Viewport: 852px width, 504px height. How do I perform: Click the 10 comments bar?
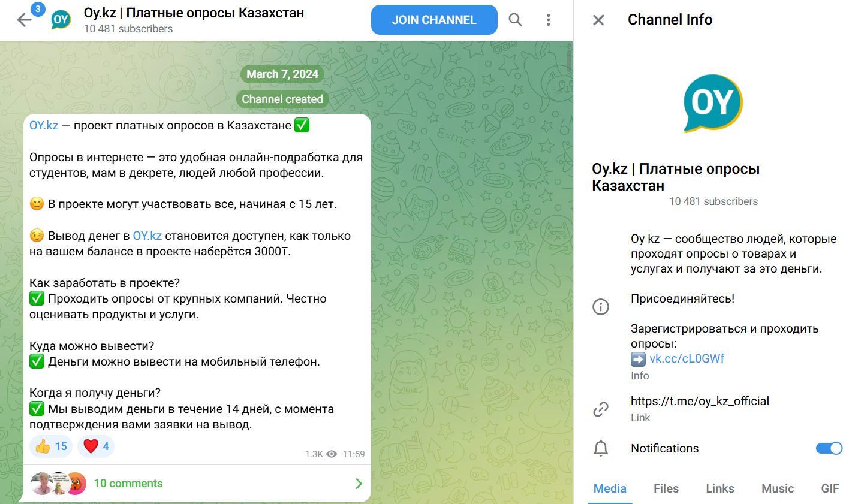[128, 483]
